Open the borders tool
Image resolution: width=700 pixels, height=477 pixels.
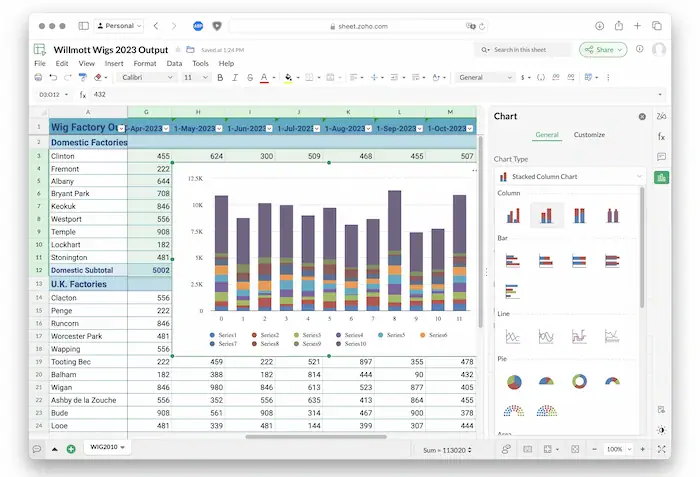coord(309,77)
